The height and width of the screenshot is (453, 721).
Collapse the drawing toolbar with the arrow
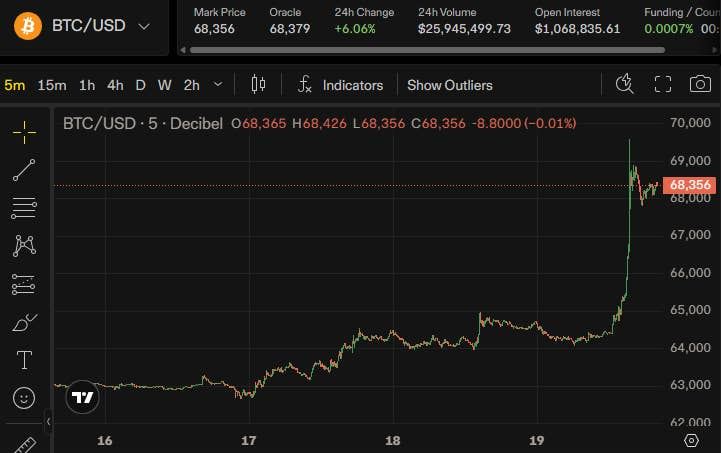pyautogui.click(x=48, y=421)
